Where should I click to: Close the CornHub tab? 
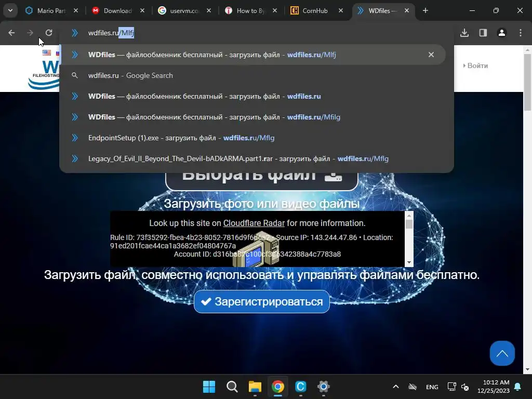click(341, 10)
